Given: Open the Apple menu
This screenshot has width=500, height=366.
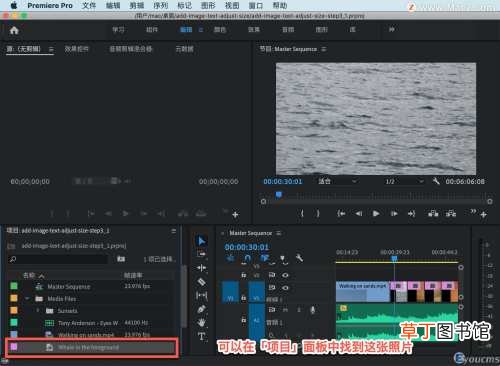Looking at the screenshot, I should click(14, 6).
